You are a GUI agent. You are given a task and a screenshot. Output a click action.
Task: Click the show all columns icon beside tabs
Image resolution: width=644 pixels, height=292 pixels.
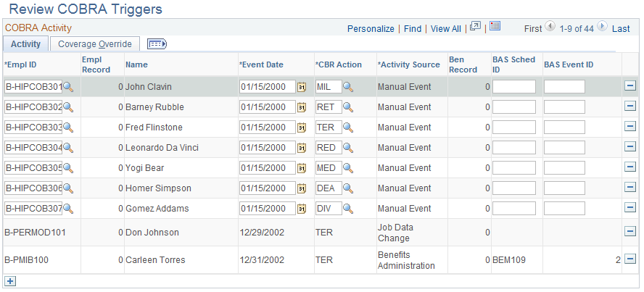157,44
